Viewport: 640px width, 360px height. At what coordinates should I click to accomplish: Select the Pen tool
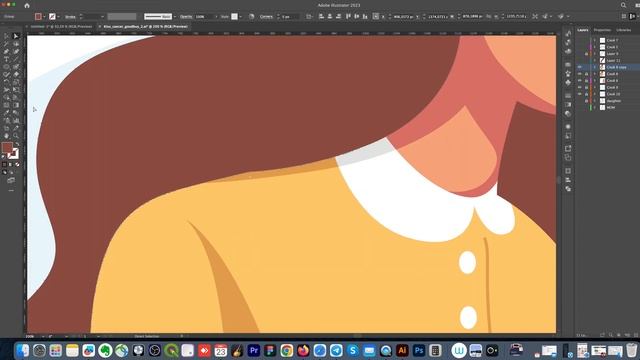pyautogui.click(x=6, y=52)
